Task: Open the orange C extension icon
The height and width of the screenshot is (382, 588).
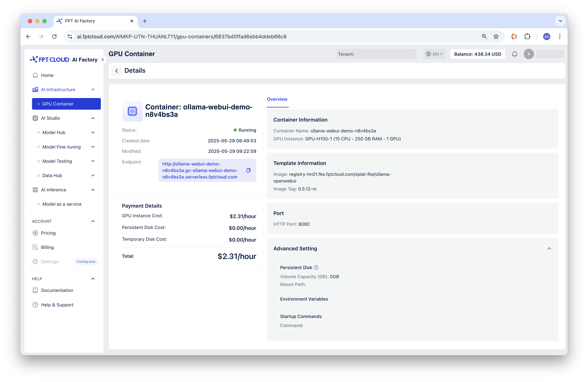Action: [514, 37]
